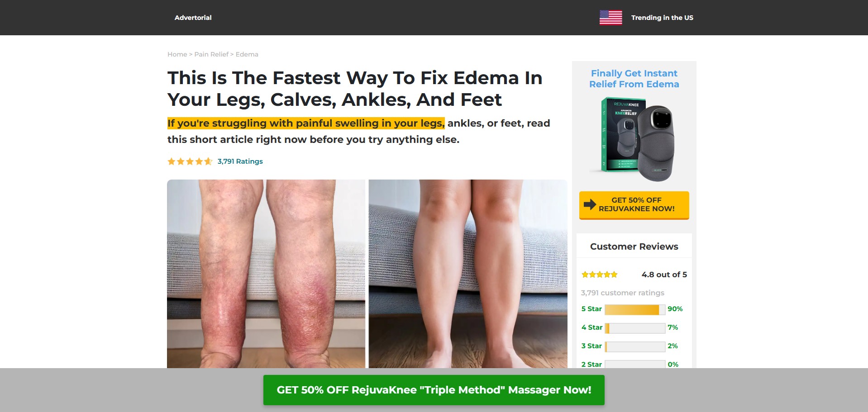868x412 pixels.
Task: Click Finally Get Instant Relief heading
Action: click(634, 79)
